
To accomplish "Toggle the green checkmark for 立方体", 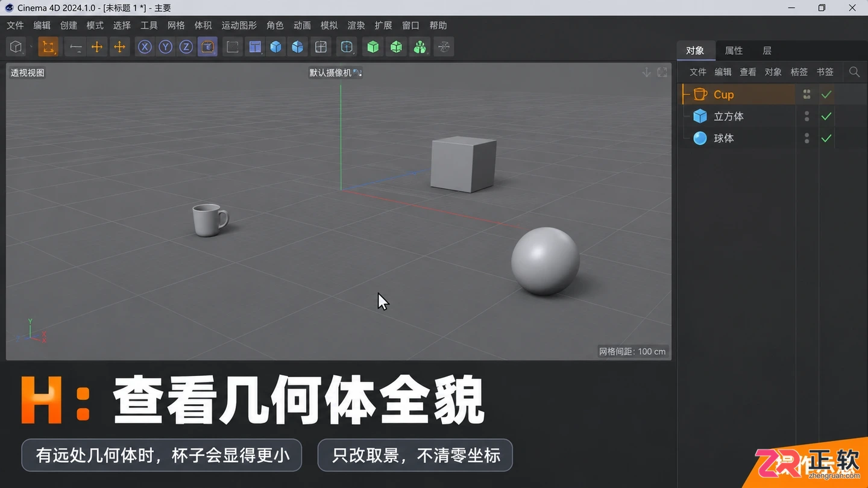I will (826, 116).
